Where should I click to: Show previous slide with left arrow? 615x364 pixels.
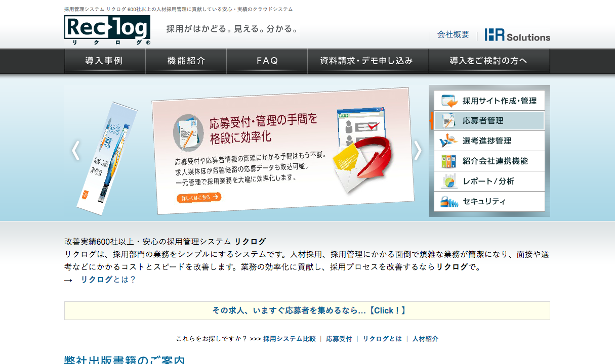[76, 151]
